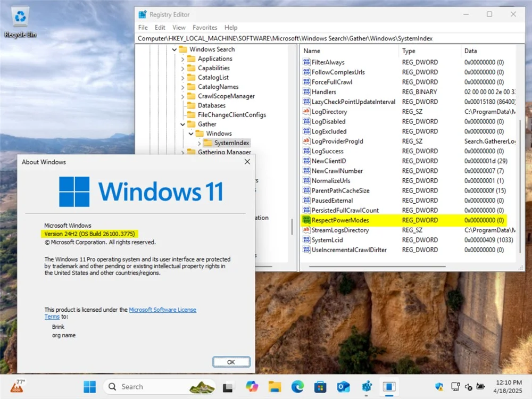This screenshot has height=399, width=532.
Task: Open the Favorites menu in Registry Editor
Action: [205, 28]
